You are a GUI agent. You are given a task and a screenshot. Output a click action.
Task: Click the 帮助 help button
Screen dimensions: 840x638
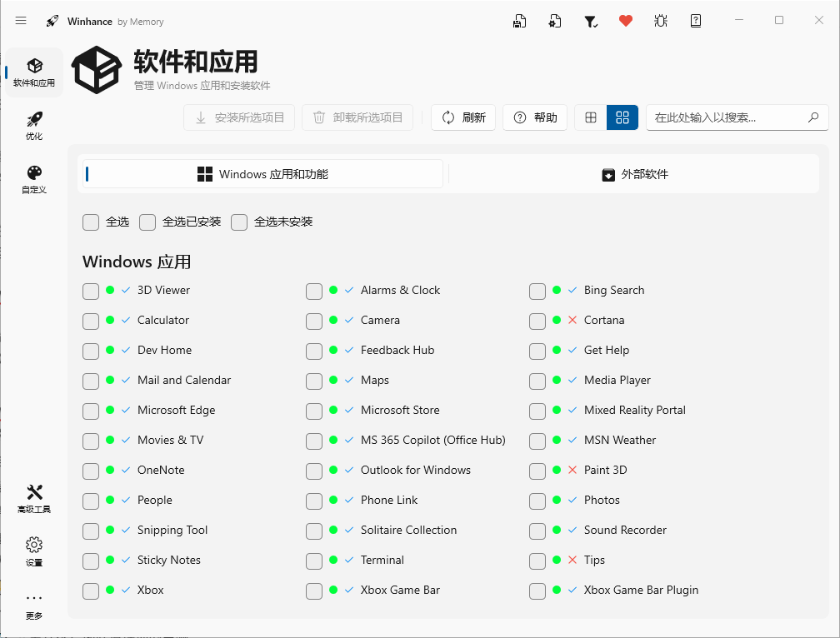coord(535,117)
